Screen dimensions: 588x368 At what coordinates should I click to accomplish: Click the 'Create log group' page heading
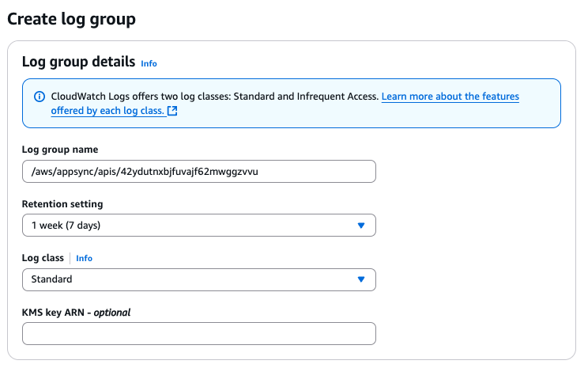click(71, 18)
